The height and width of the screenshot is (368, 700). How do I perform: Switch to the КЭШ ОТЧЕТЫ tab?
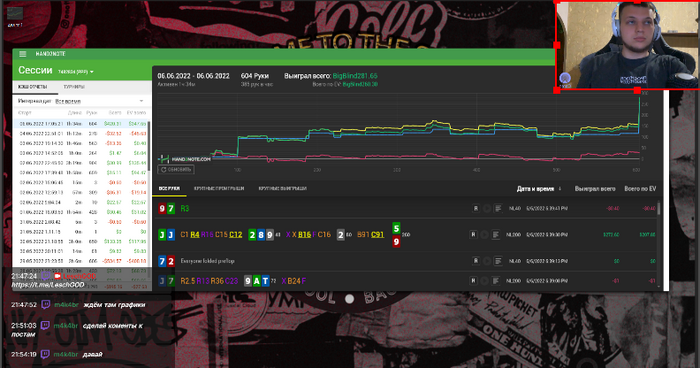coord(32,87)
